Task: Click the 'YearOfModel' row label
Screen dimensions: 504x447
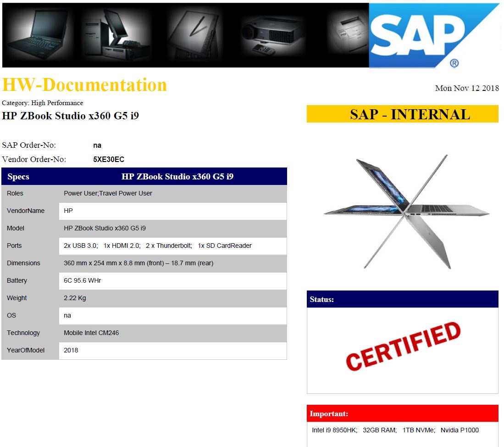Action: click(x=26, y=350)
